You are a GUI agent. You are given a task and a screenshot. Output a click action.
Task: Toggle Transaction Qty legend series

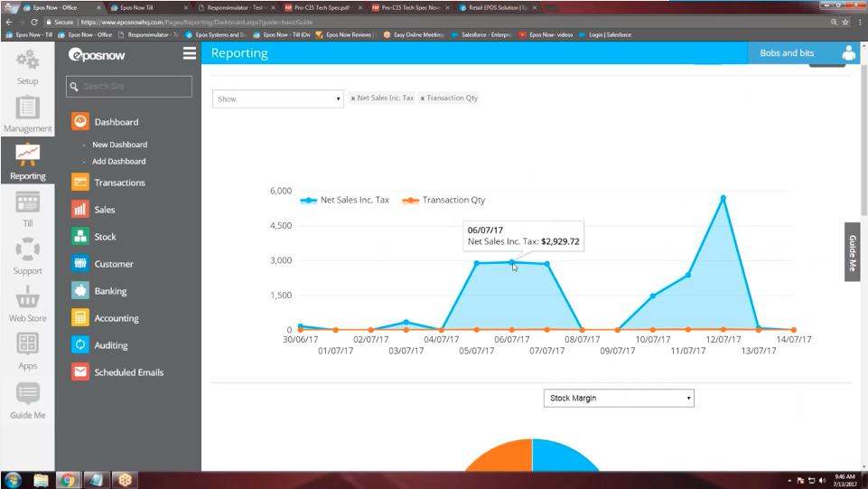click(443, 200)
